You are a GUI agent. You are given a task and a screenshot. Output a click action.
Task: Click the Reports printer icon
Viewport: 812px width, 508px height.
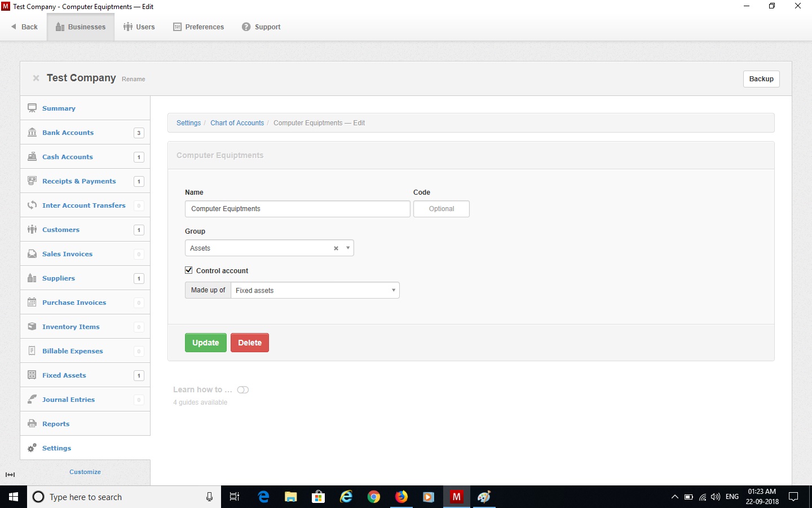pyautogui.click(x=32, y=423)
